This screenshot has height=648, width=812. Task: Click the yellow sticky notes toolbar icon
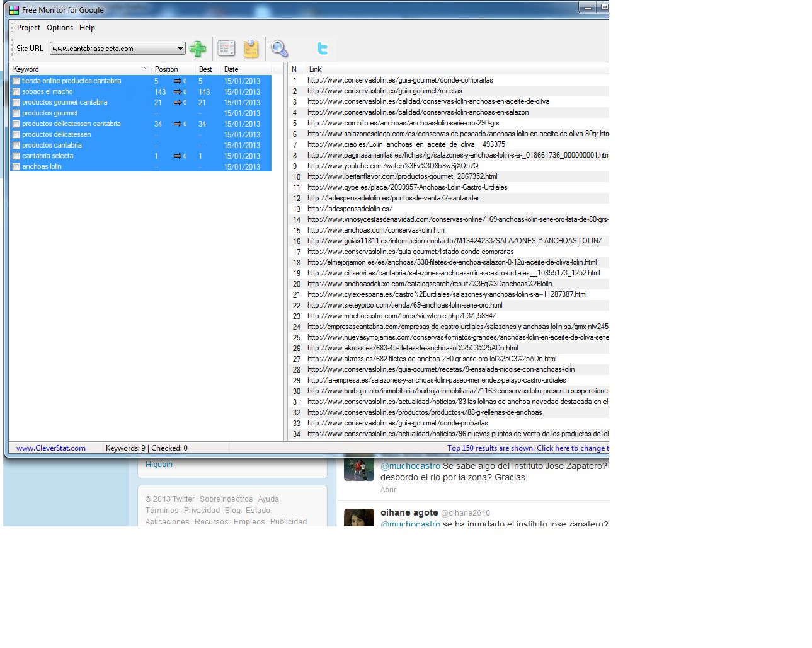pyautogui.click(x=251, y=49)
